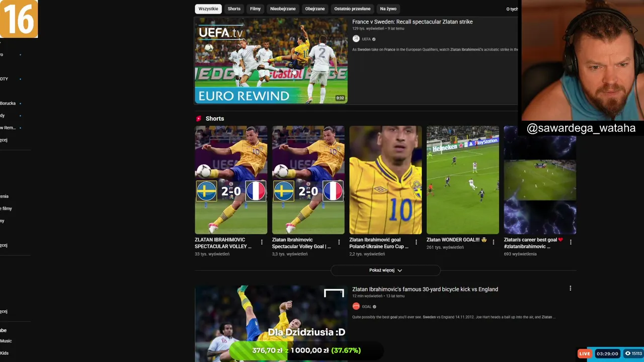
Task: Select the Na żywo filter chip
Action: pyautogui.click(x=388, y=9)
